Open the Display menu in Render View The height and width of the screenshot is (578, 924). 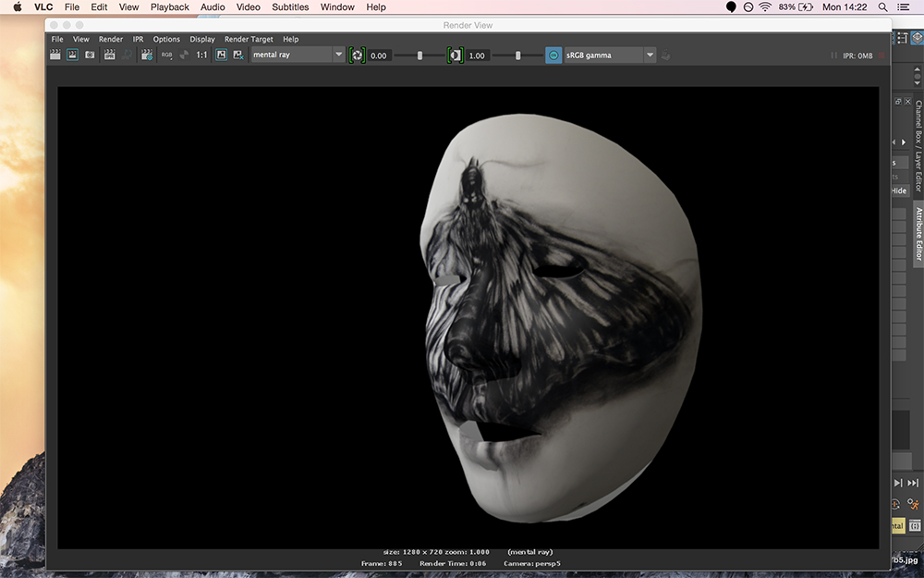(202, 40)
